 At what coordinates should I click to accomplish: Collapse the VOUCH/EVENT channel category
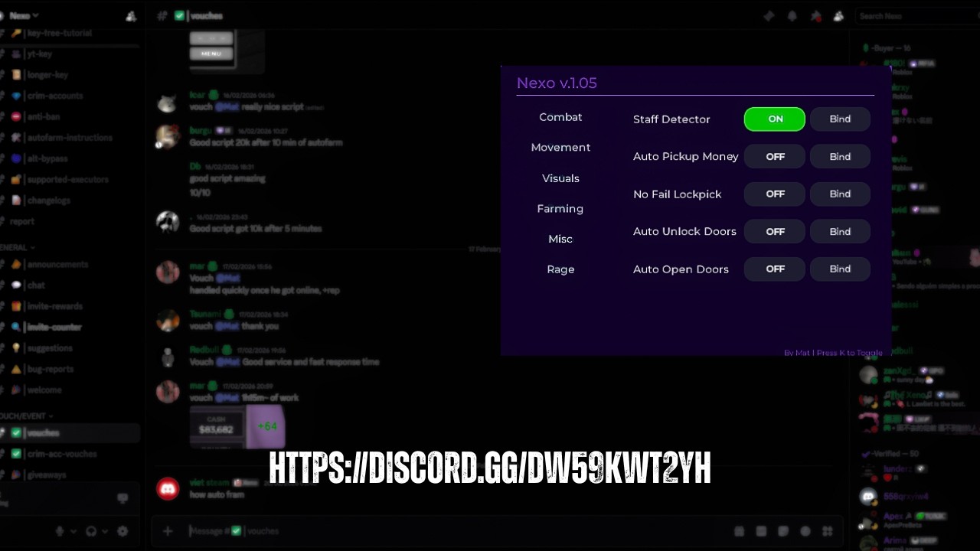[27, 416]
